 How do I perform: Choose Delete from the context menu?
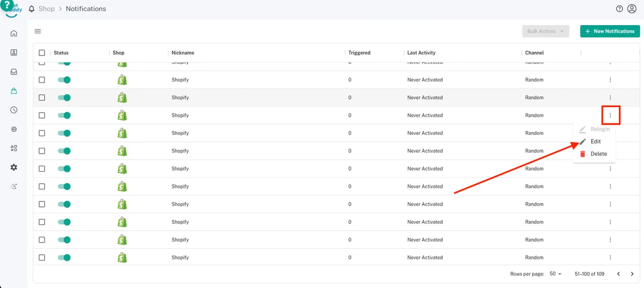pos(598,154)
